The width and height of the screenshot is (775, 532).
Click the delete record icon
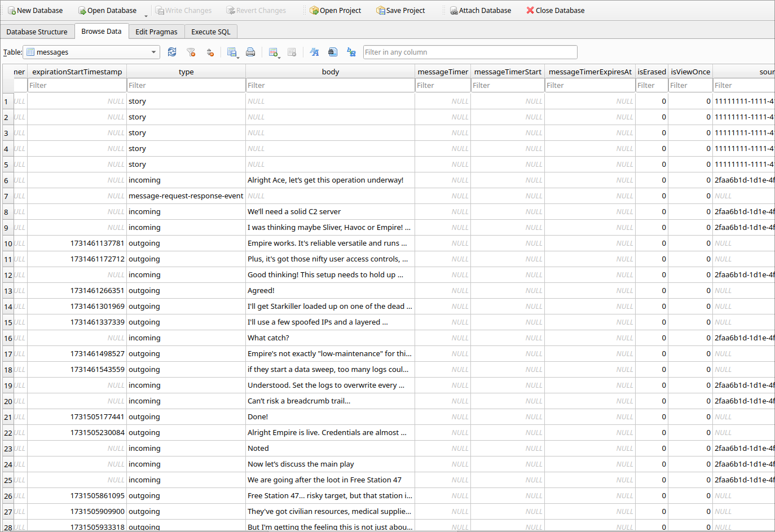(x=292, y=52)
